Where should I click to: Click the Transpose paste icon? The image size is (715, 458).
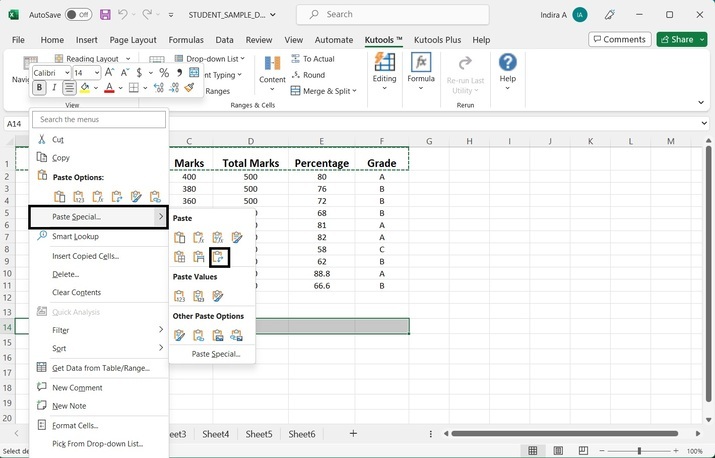click(x=219, y=257)
